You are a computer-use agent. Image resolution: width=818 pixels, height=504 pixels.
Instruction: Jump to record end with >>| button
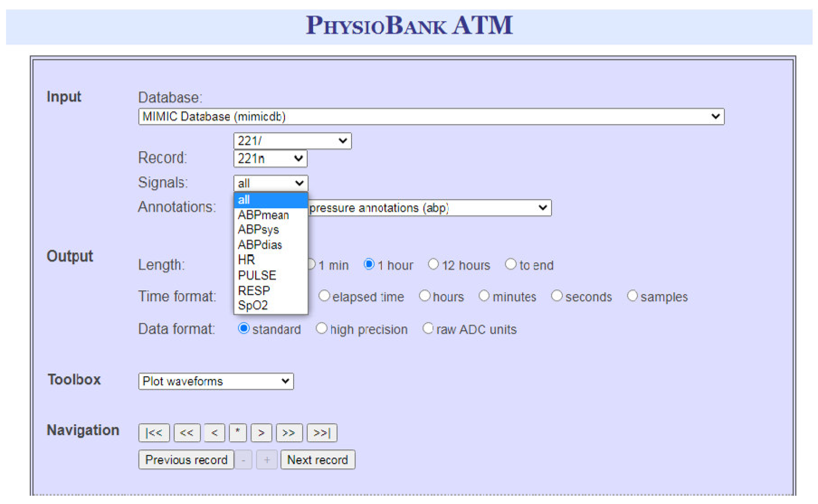coord(322,433)
